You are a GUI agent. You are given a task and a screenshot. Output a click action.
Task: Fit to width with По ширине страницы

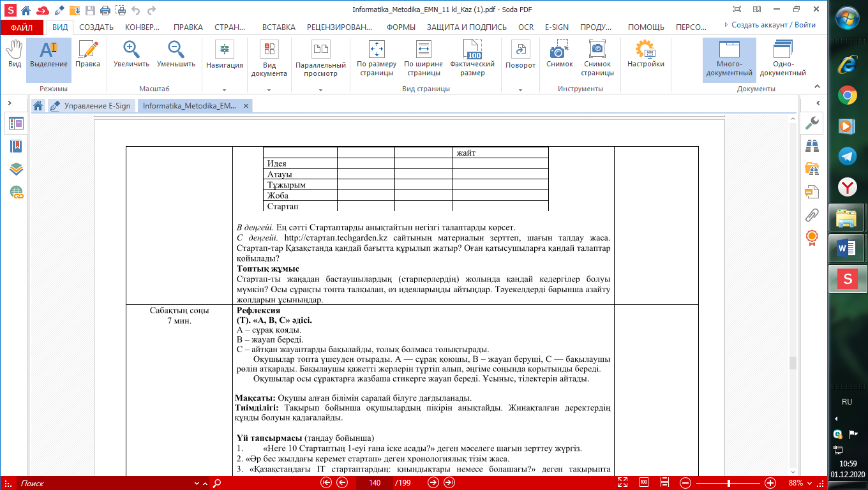[423, 59]
